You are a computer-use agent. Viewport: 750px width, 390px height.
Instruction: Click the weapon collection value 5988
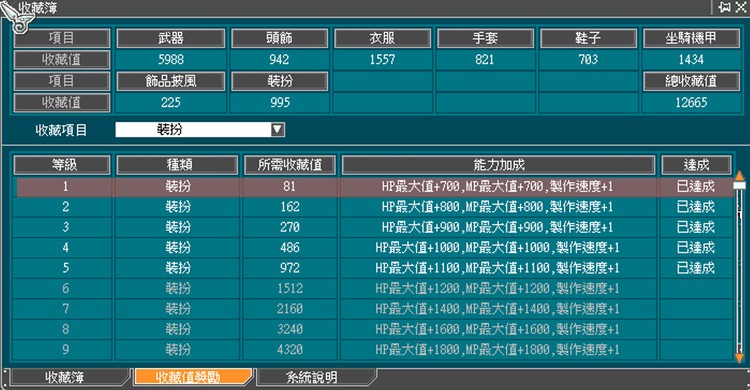tap(171, 60)
